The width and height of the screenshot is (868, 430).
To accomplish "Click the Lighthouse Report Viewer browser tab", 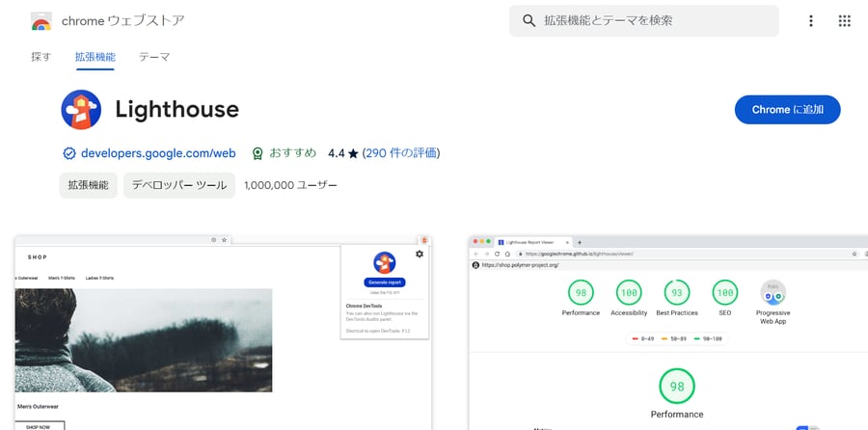I will click(x=533, y=242).
